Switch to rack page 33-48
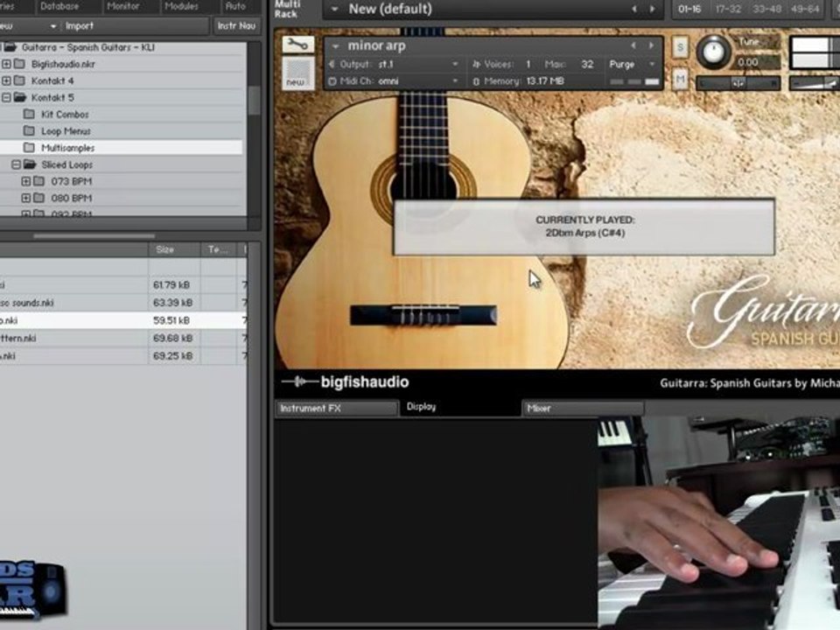The height and width of the screenshot is (630, 840). pyautogui.click(x=766, y=9)
